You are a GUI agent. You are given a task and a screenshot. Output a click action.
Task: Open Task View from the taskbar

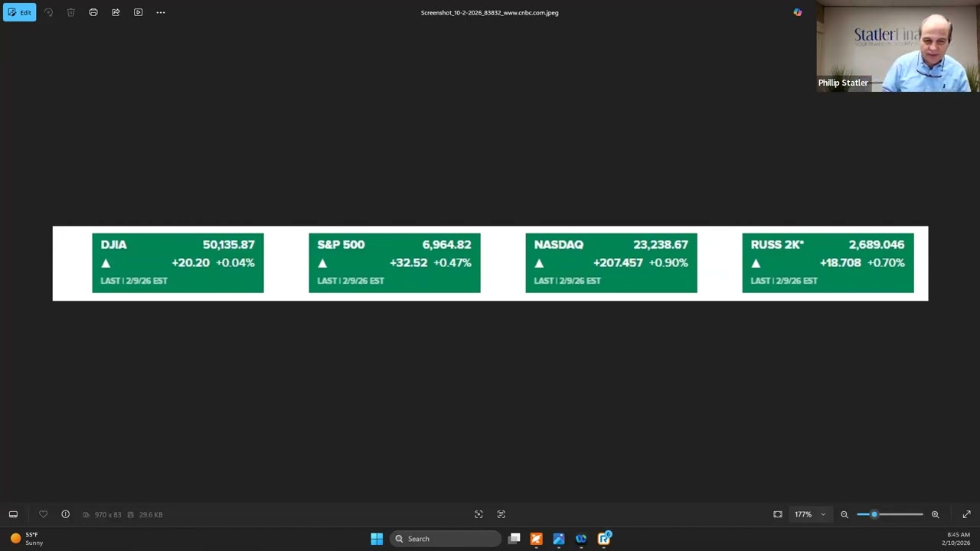(x=514, y=539)
